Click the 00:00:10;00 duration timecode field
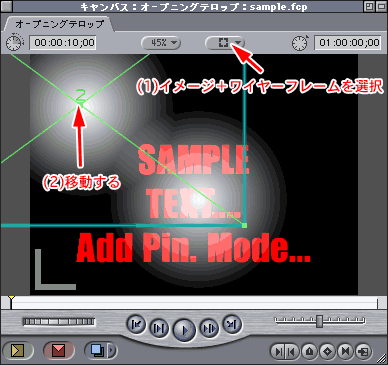The width and height of the screenshot is (388, 365). (x=63, y=43)
